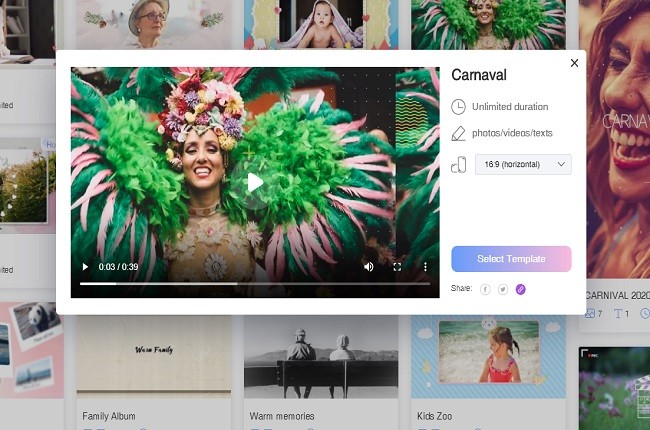Click the Kids Zoo title text
Viewport: 650px width, 430px height.
[x=434, y=416]
